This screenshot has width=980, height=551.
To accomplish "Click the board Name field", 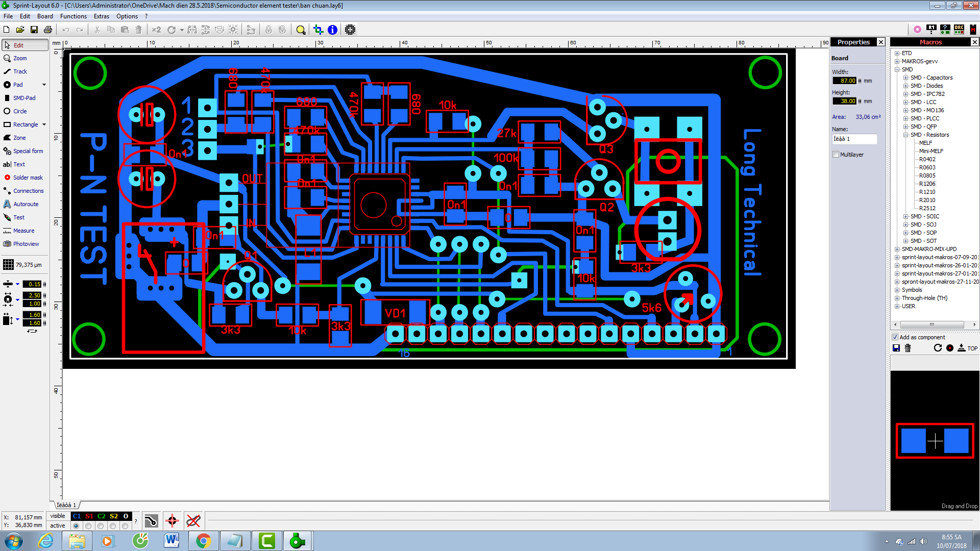I will click(854, 139).
